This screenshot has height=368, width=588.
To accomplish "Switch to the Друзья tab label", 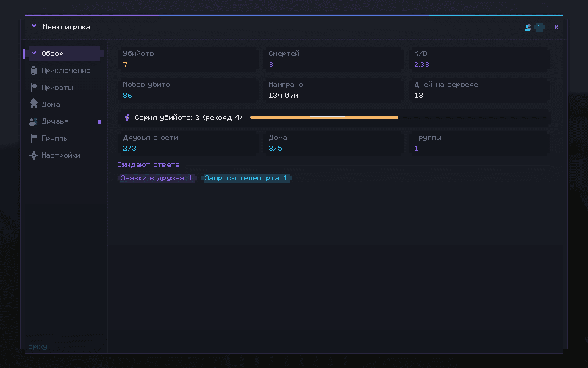I will [x=55, y=121].
